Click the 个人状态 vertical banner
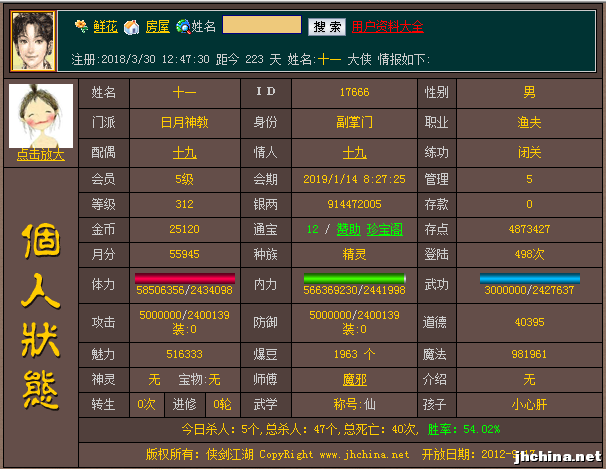This screenshot has width=606, height=469. [x=41, y=317]
